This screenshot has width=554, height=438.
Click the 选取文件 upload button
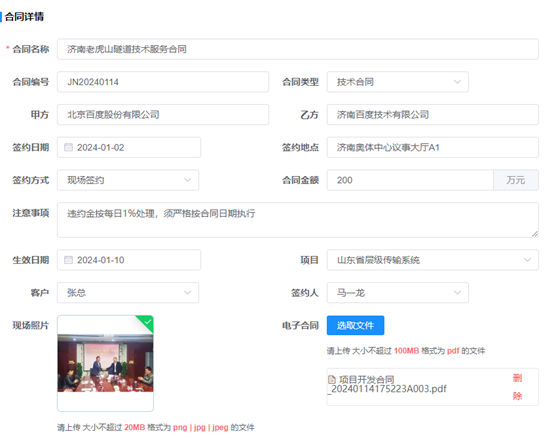click(x=355, y=325)
